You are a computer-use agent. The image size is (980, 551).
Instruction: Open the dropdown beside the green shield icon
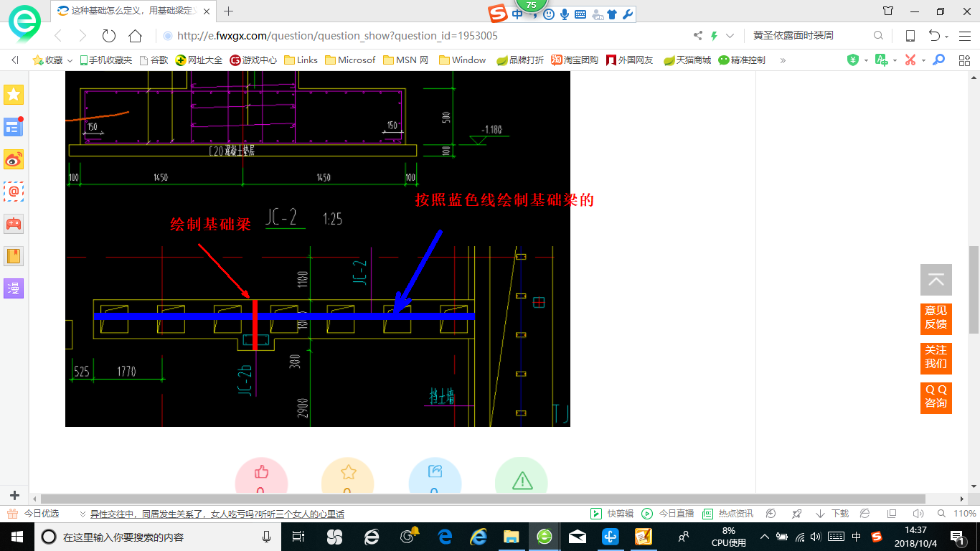[866, 61]
